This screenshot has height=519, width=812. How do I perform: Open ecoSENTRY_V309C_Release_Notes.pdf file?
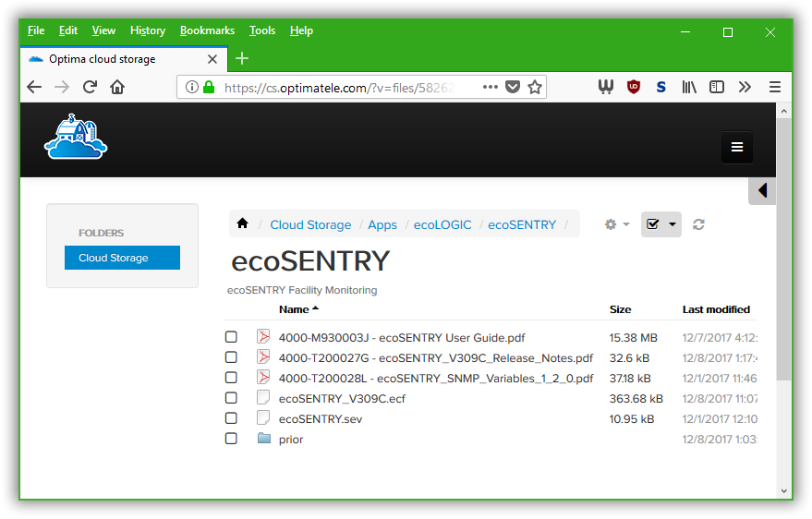click(435, 357)
